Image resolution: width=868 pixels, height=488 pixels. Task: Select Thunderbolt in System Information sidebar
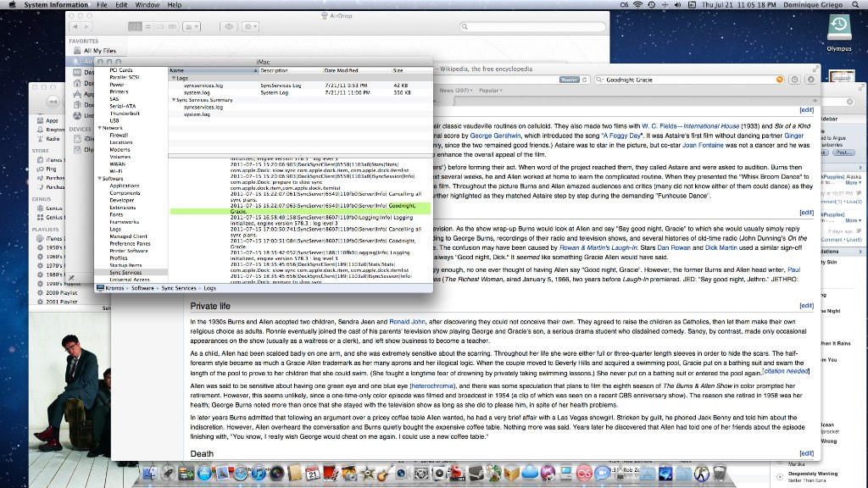125,114
